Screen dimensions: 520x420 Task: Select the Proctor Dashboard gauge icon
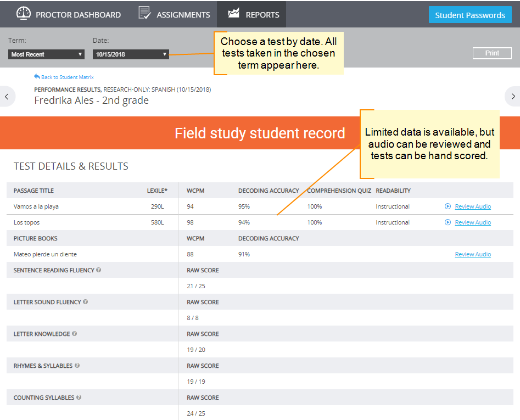23,13
